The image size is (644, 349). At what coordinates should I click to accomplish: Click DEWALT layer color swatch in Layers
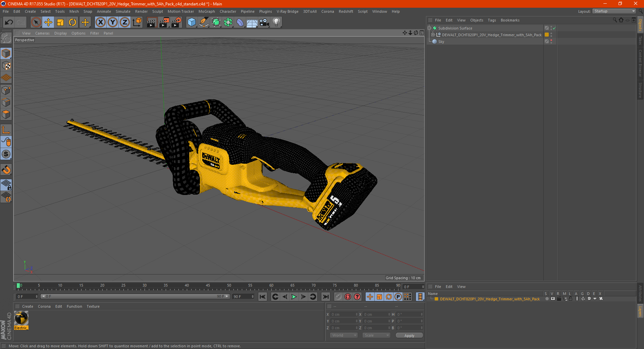pyautogui.click(x=436, y=299)
